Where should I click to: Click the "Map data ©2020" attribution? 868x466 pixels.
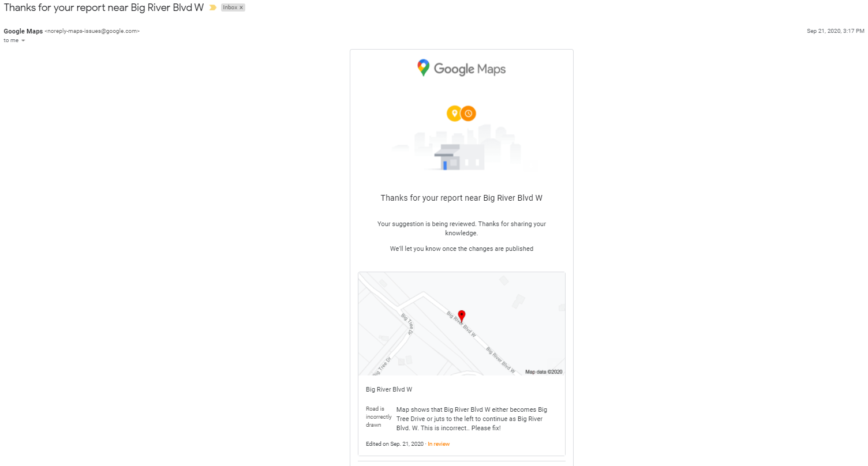point(544,372)
